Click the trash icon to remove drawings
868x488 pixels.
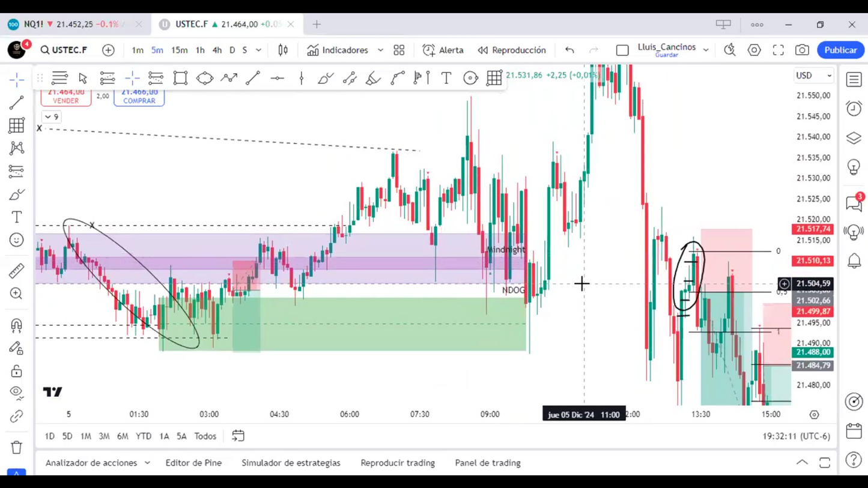pos(17,447)
